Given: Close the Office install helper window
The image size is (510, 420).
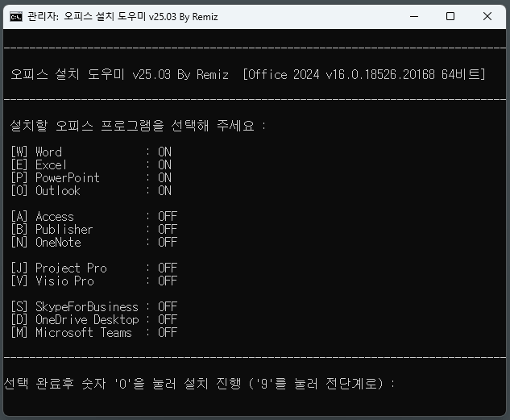Looking at the screenshot, I should 487,16.
